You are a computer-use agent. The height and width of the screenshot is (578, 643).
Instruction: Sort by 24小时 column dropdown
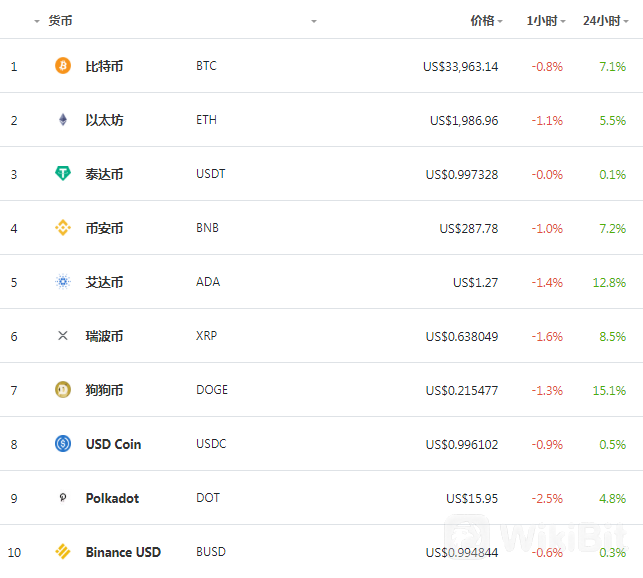626,21
